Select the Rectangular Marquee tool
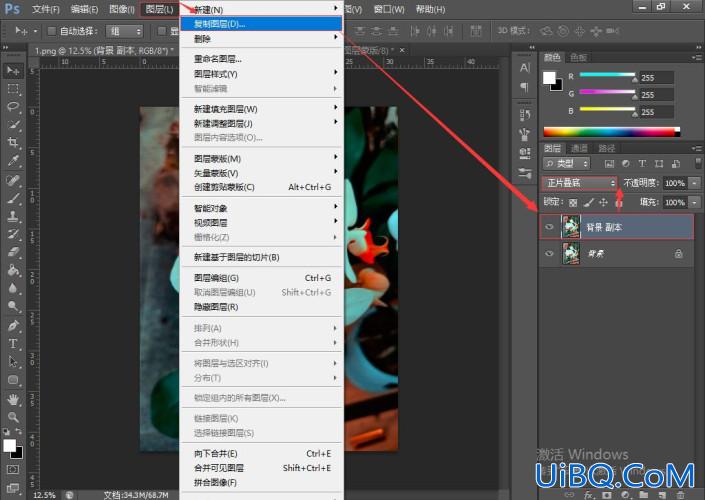 pyautogui.click(x=13, y=89)
